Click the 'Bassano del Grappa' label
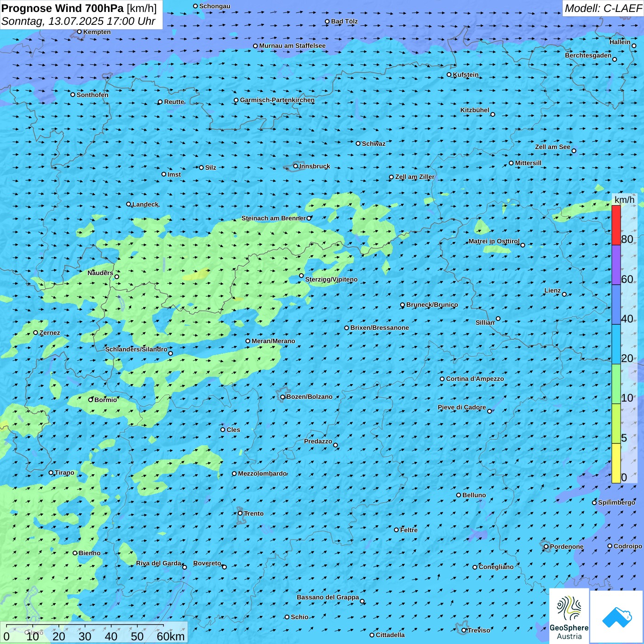The width and height of the screenshot is (644, 644). 328,597
